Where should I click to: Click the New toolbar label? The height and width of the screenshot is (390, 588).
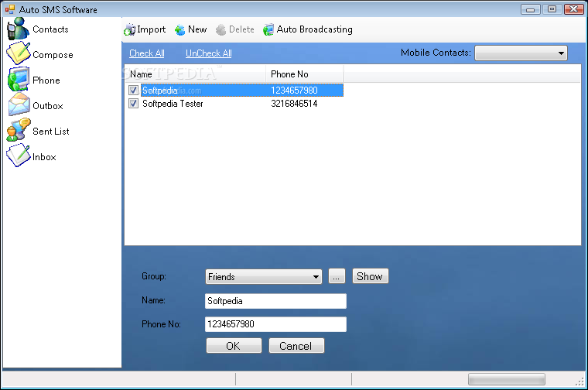[197, 29]
